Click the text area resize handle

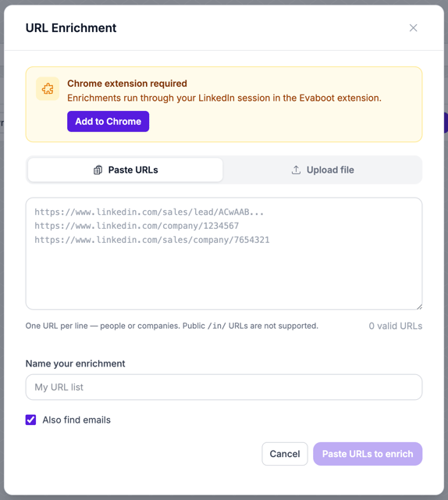click(x=419, y=306)
